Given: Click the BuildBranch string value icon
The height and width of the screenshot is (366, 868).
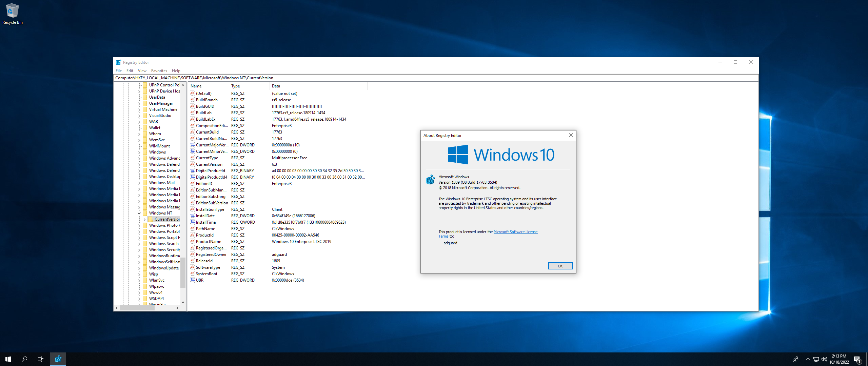Looking at the screenshot, I should tap(193, 100).
